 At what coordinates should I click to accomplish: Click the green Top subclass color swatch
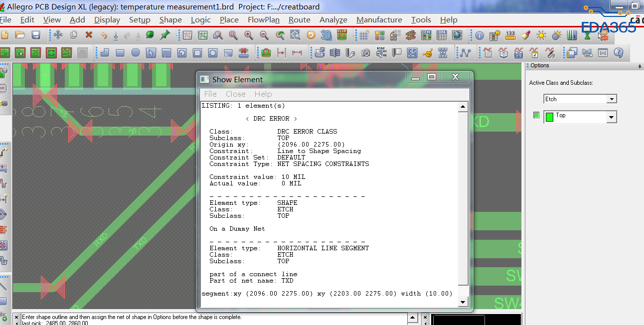pos(550,117)
